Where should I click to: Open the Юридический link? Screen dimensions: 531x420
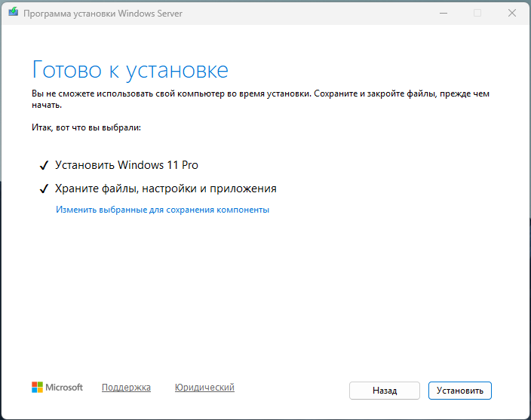[204, 388]
